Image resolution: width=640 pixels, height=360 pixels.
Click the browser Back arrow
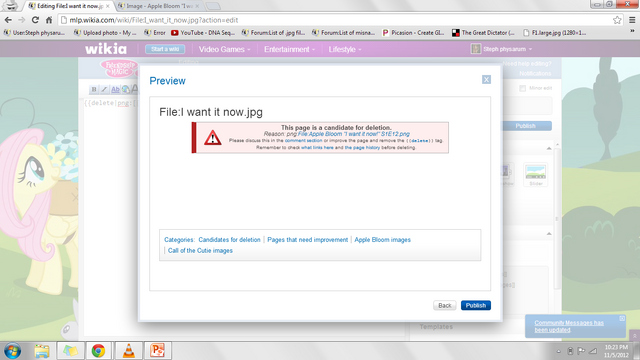pyautogui.click(x=8, y=20)
